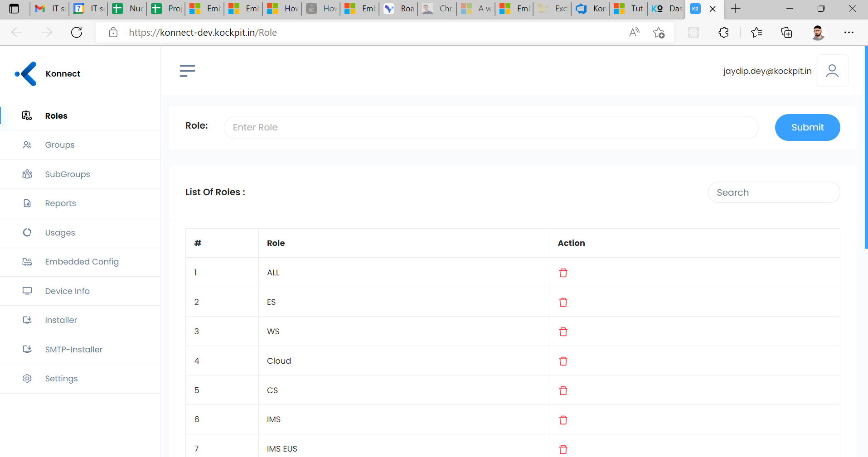Open Reports in sidebar
Viewport: 868px width, 457px height.
80,203
